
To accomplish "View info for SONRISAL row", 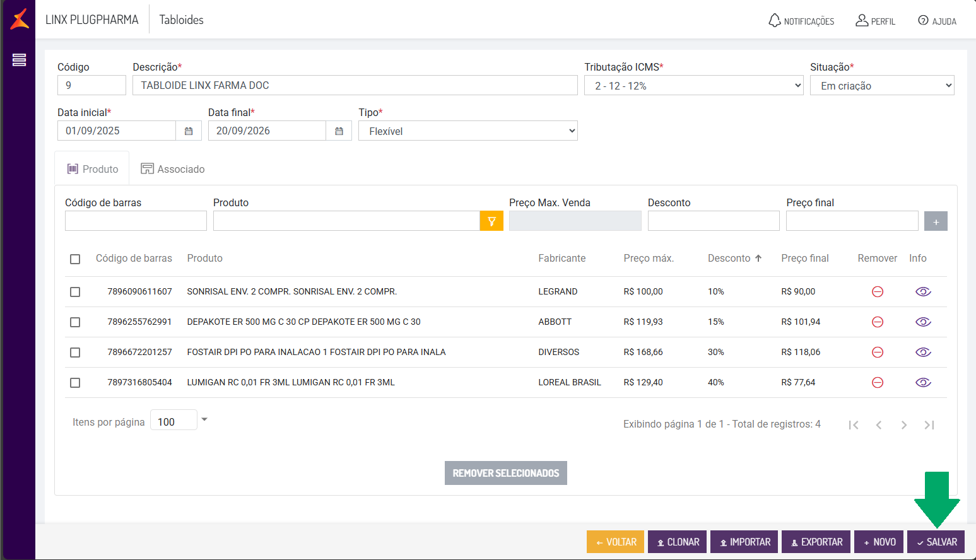I will pyautogui.click(x=923, y=291).
